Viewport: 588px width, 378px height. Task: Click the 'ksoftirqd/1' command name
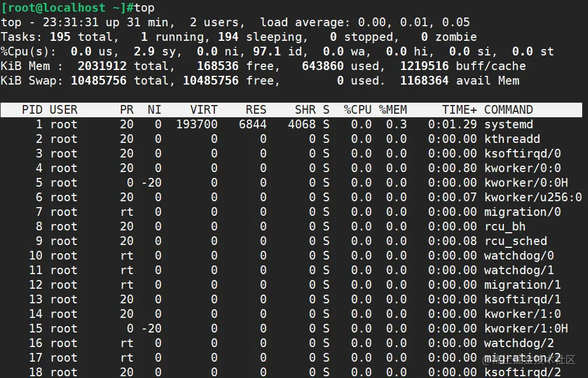click(523, 300)
